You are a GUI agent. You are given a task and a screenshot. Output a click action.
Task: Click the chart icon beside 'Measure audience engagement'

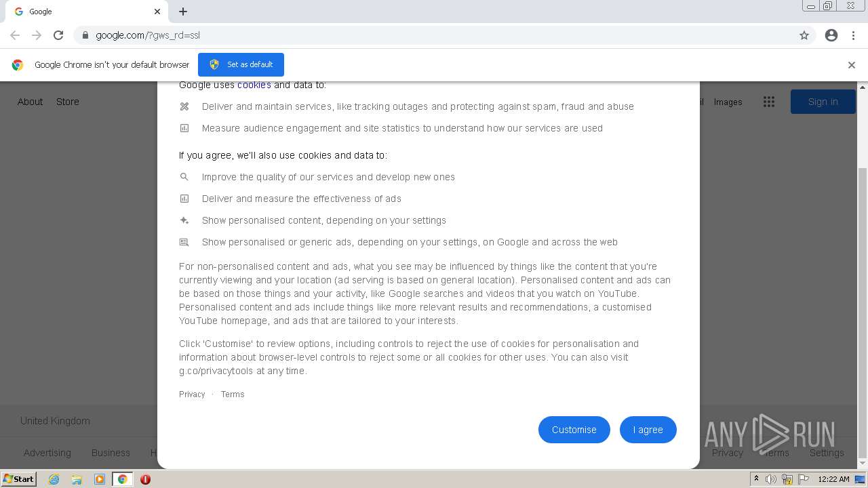(184, 128)
